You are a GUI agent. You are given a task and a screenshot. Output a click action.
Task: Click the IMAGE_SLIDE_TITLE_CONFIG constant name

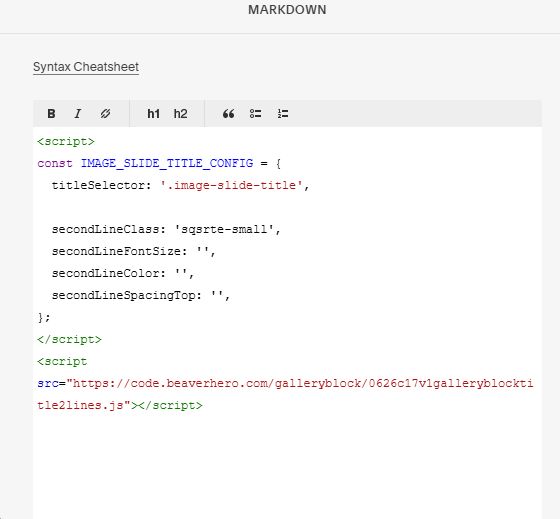tap(167, 163)
